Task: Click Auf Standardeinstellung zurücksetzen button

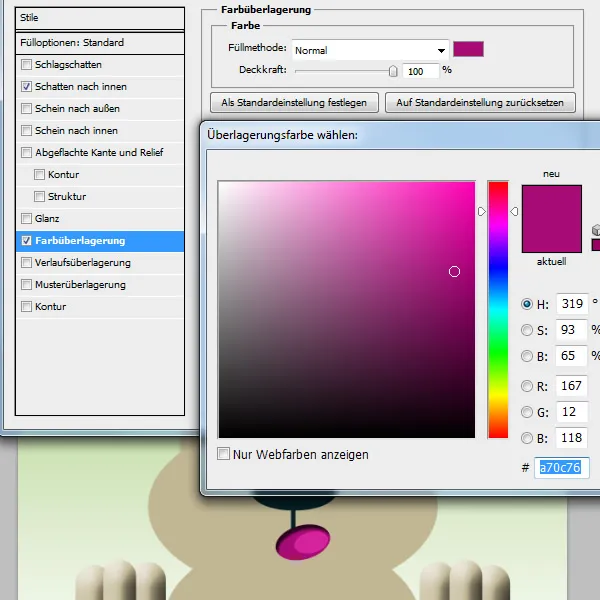Action: coord(480,103)
